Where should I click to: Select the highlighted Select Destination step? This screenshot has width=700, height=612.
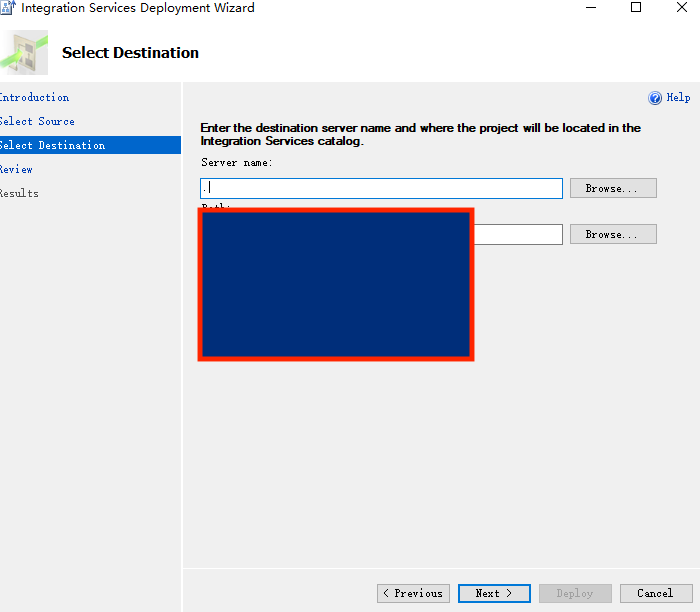click(52, 146)
